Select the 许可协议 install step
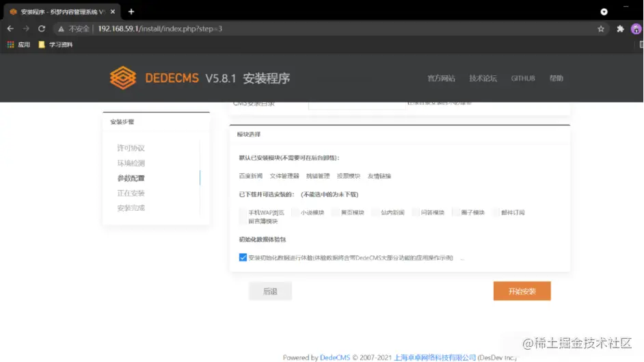The height and width of the screenshot is (362, 644). pos(131,148)
